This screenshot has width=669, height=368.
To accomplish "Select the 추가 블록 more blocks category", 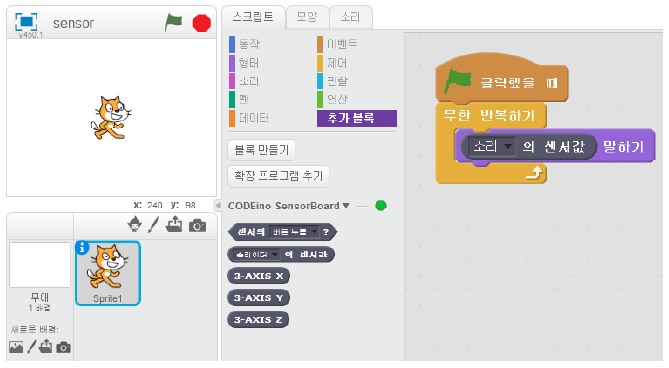I will (357, 118).
